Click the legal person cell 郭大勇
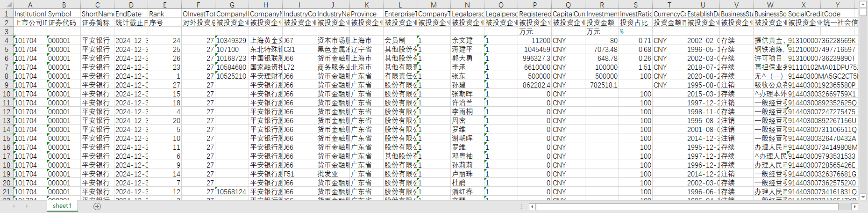 (x=467, y=59)
